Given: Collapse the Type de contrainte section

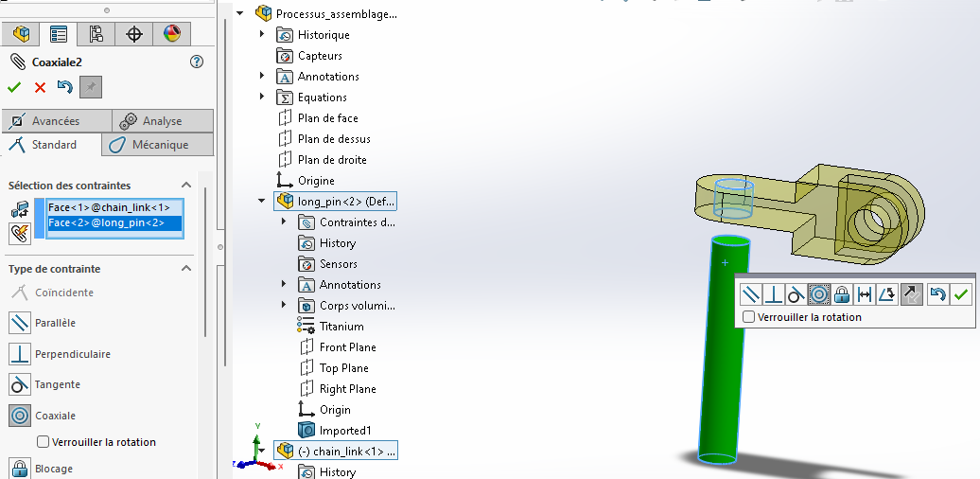Looking at the screenshot, I should click(186, 268).
